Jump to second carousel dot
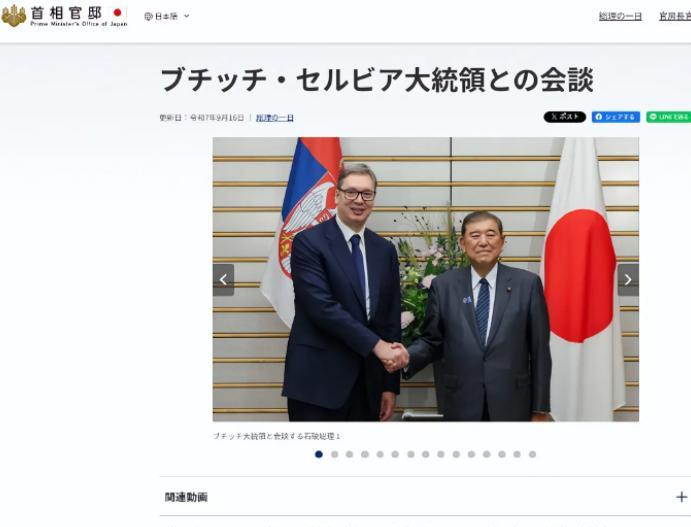Viewport: 691px width, 527px height. (x=334, y=454)
